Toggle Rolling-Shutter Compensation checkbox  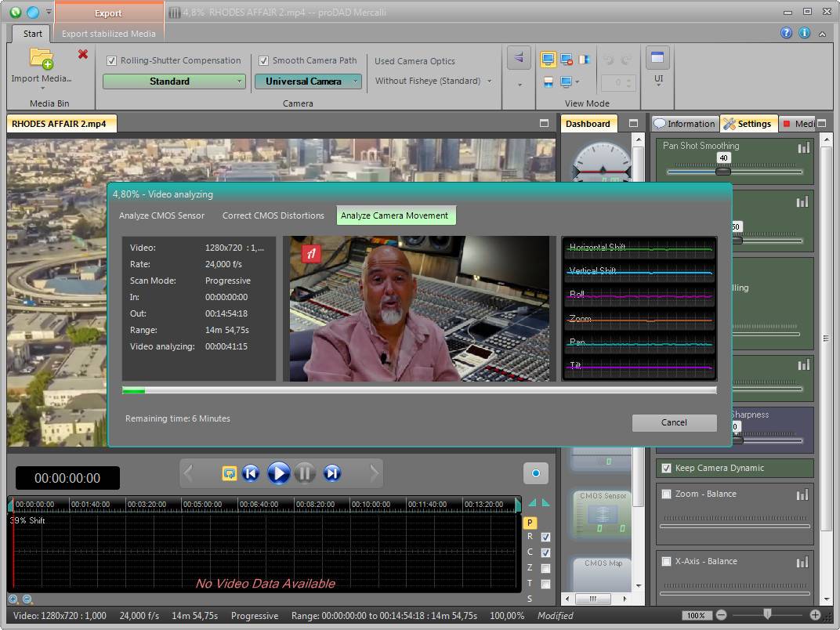click(111, 60)
